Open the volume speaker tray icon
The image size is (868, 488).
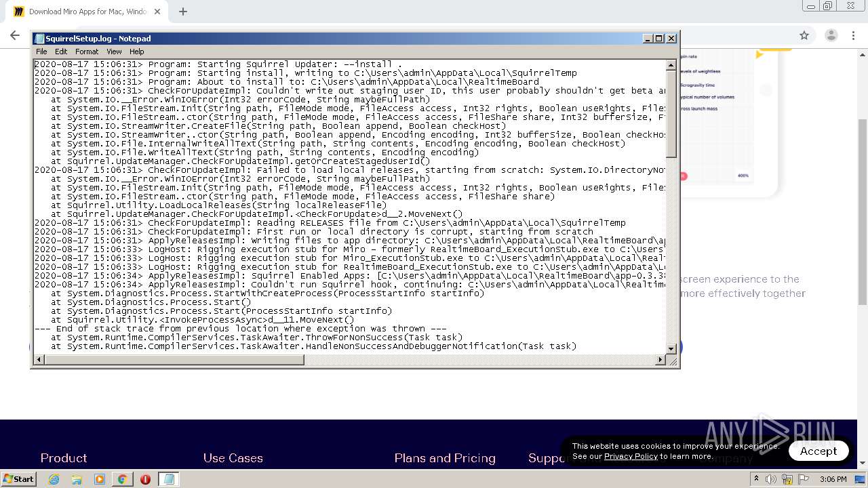[x=770, y=479]
